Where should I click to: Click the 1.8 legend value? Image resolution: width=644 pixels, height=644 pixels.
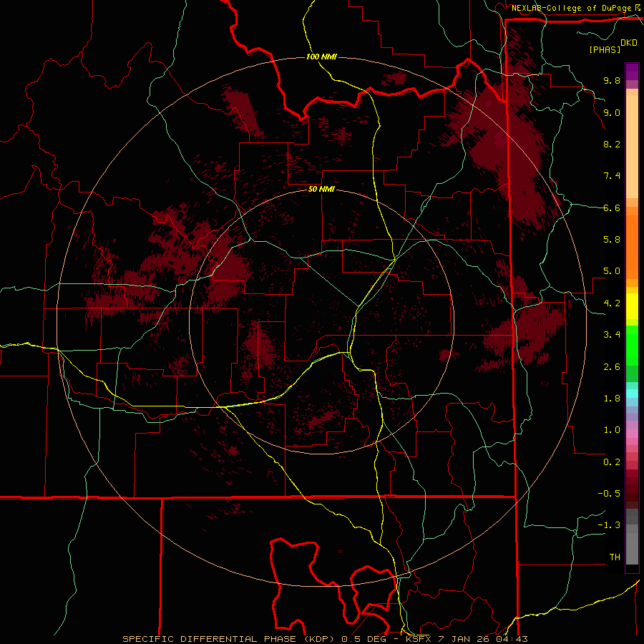pos(612,399)
